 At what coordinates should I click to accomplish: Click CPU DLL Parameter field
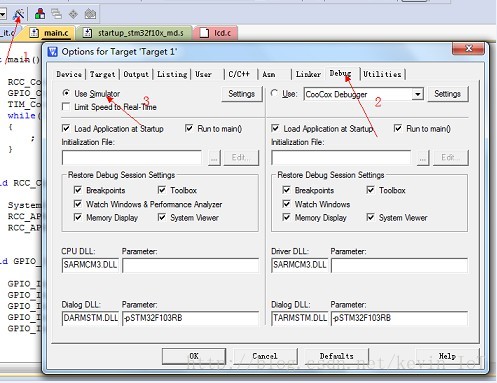point(190,265)
